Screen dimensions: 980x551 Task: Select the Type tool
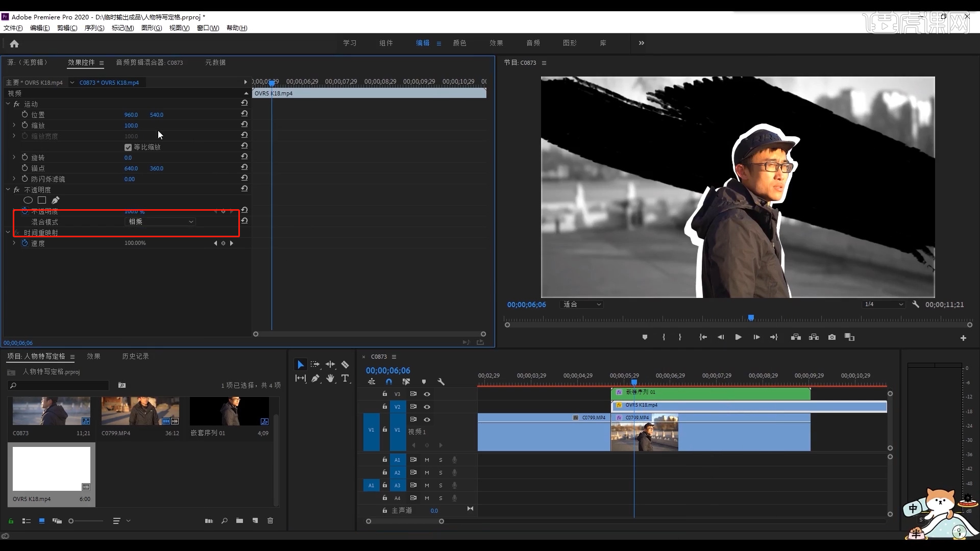[345, 378]
